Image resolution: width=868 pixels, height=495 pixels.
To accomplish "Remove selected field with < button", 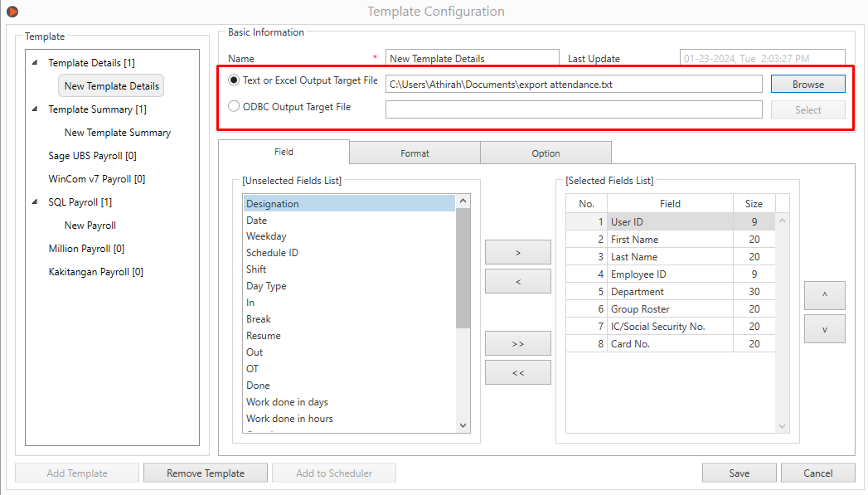I will tap(517, 281).
